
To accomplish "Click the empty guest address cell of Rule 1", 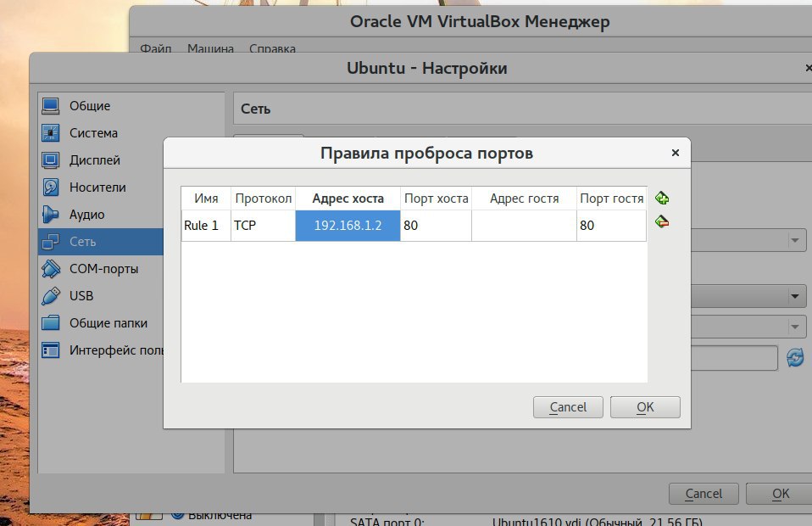I will 524,226.
